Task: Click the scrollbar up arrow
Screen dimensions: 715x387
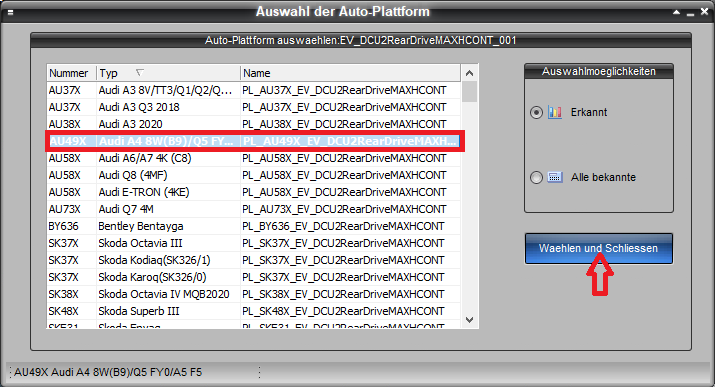Action: point(470,73)
